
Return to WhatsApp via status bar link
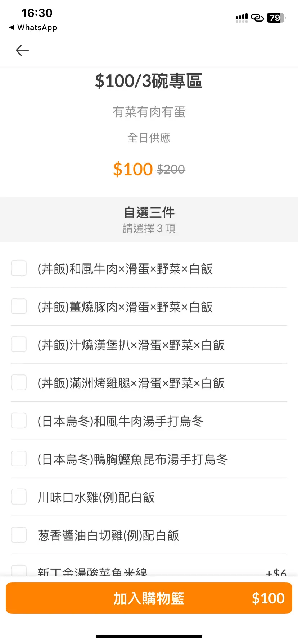(x=33, y=28)
